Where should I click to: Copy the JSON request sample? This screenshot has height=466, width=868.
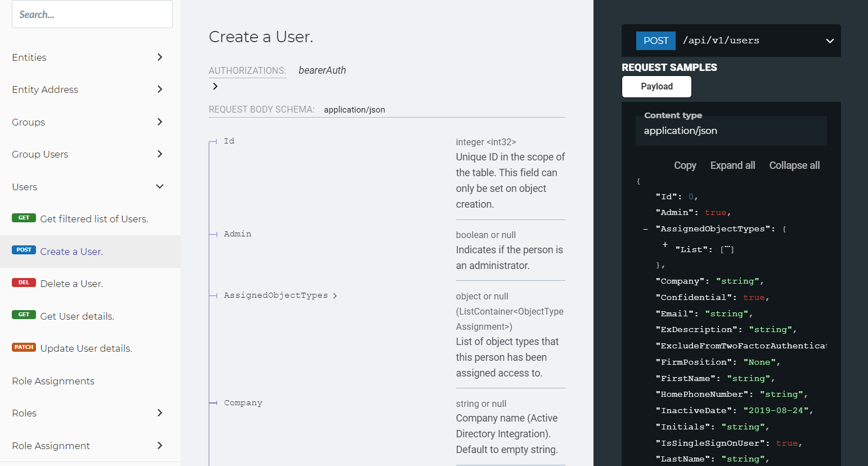click(684, 165)
